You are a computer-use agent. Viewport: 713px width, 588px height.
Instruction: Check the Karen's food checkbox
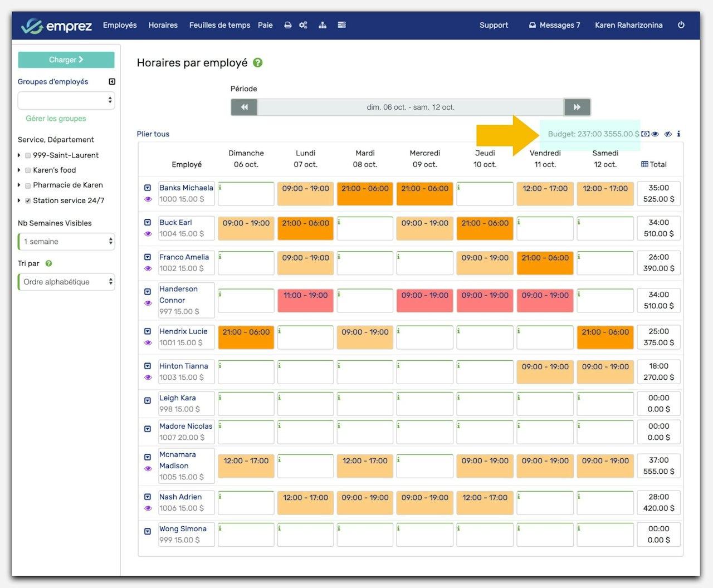click(28, 170)
